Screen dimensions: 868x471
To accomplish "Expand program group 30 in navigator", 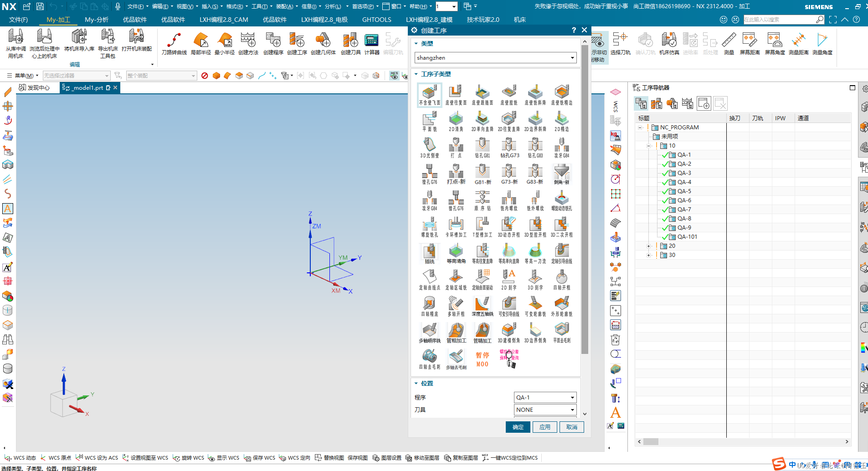I will [x=648, y=255].
